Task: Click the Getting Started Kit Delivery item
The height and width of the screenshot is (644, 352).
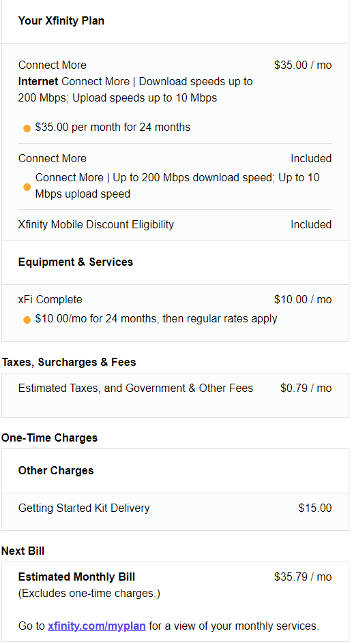Action: tap(84, 508)
